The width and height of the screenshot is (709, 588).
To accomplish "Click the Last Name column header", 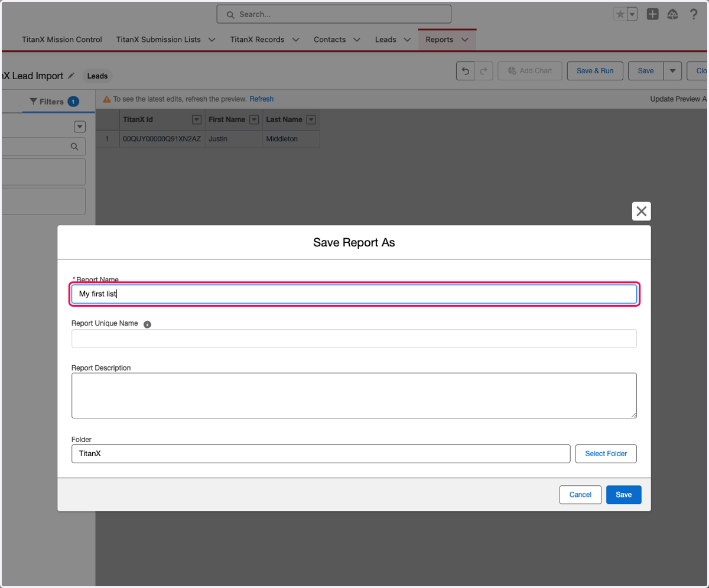I will click(x=291, y=119).
